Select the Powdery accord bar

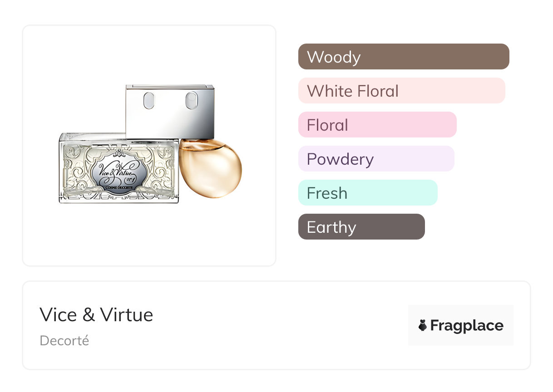(x=376, y=159)
